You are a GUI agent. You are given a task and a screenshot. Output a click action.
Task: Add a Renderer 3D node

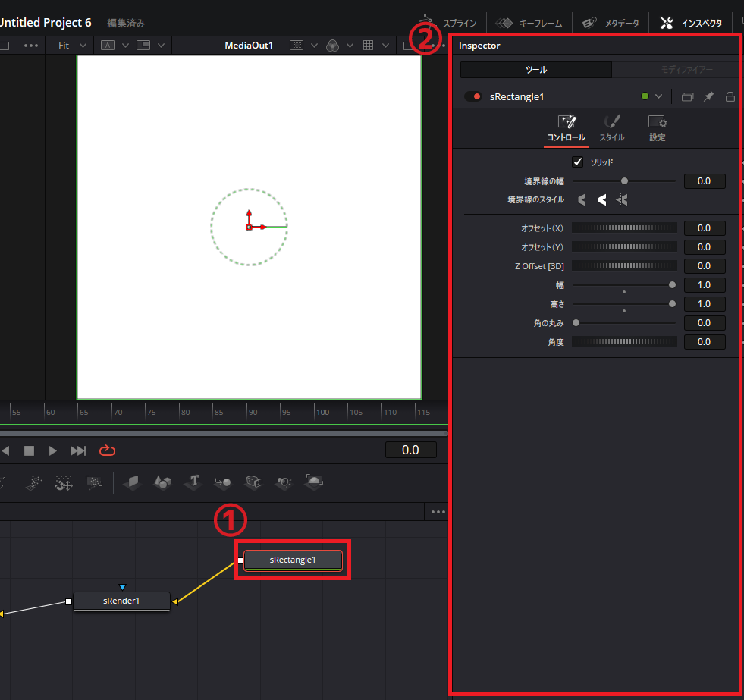pos(314,482)
